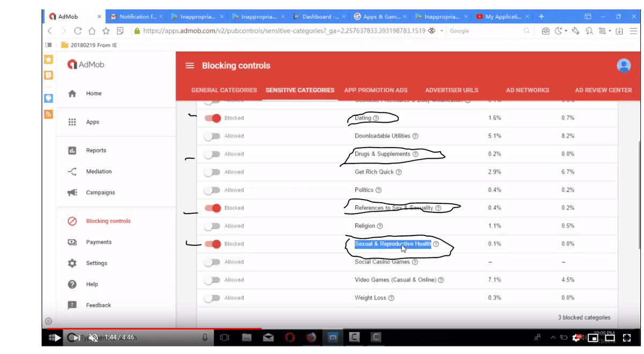644x354 pixels.
Task: Click the browser home icon
Action: (x=92, y=31)
